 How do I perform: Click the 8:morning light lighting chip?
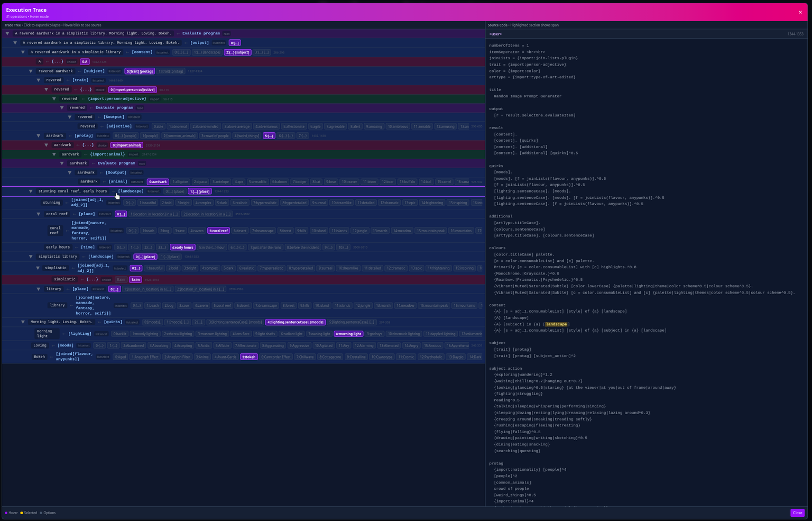coord(349,334)
